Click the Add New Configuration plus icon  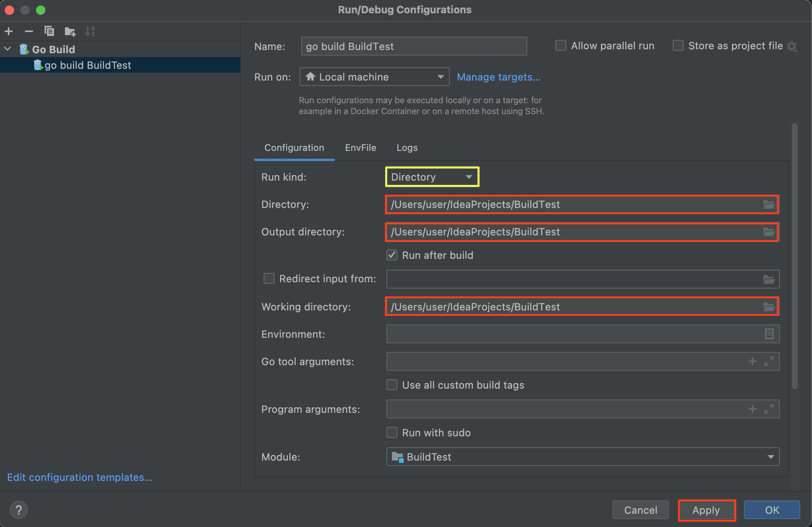(9, 31)
